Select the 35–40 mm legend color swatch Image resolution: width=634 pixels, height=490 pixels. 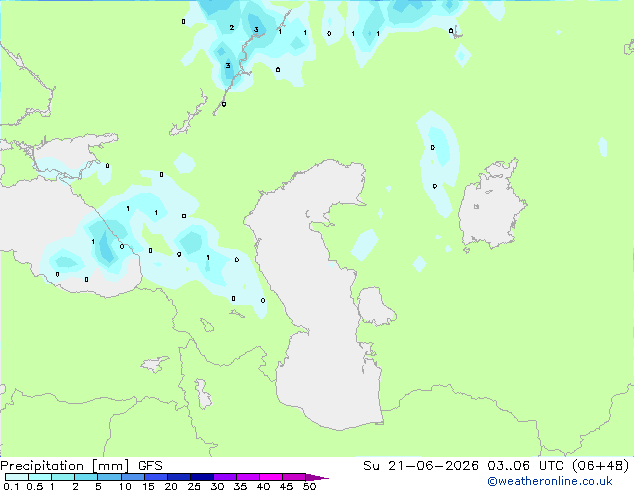[x=247, y=477]
